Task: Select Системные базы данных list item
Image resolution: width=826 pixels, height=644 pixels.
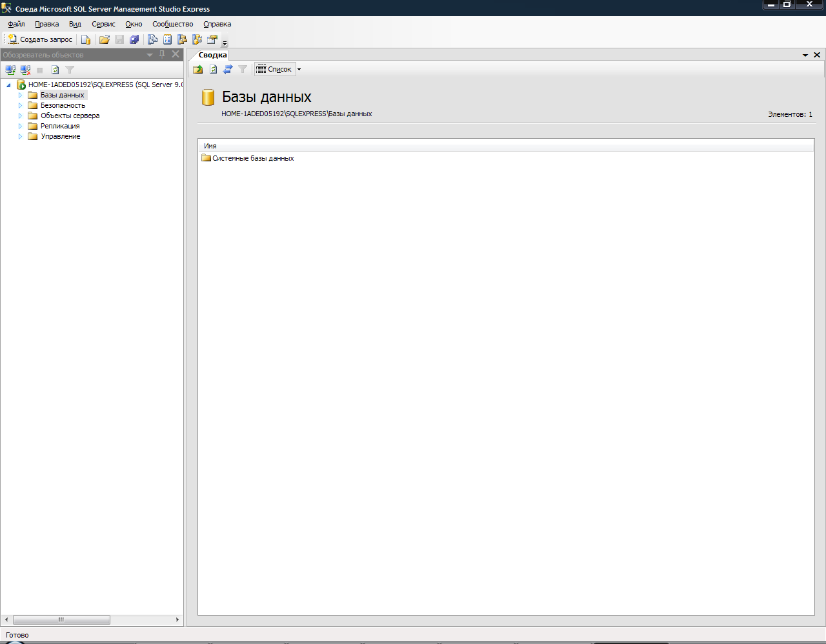Action: pyautogui.click(x=248, y=158)
